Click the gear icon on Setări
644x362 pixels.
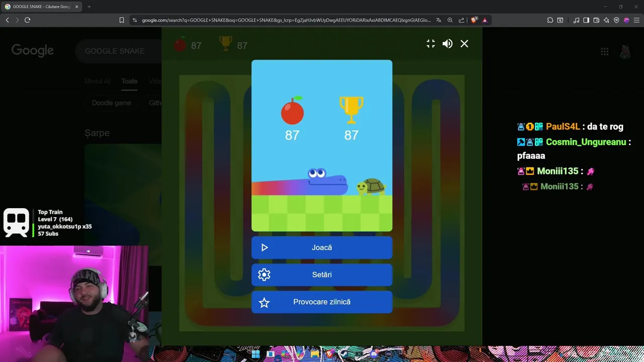point(264,275)
